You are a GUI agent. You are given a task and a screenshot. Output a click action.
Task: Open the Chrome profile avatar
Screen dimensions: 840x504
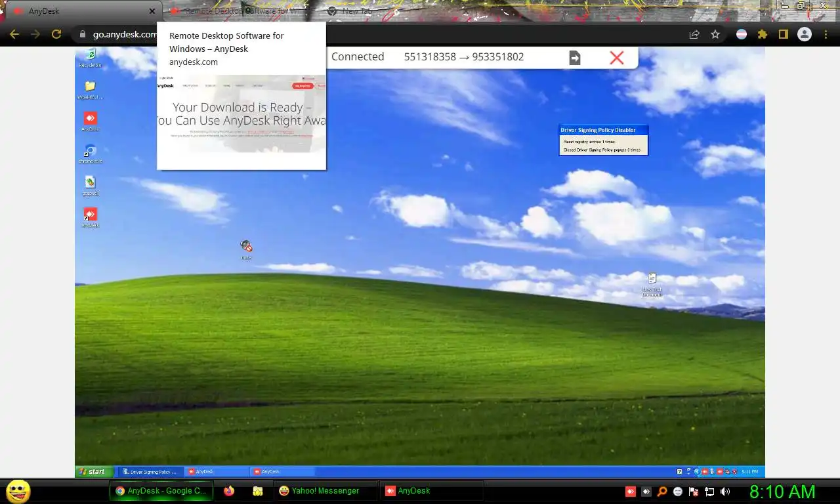pyautogui.click(x=804, y=34)
